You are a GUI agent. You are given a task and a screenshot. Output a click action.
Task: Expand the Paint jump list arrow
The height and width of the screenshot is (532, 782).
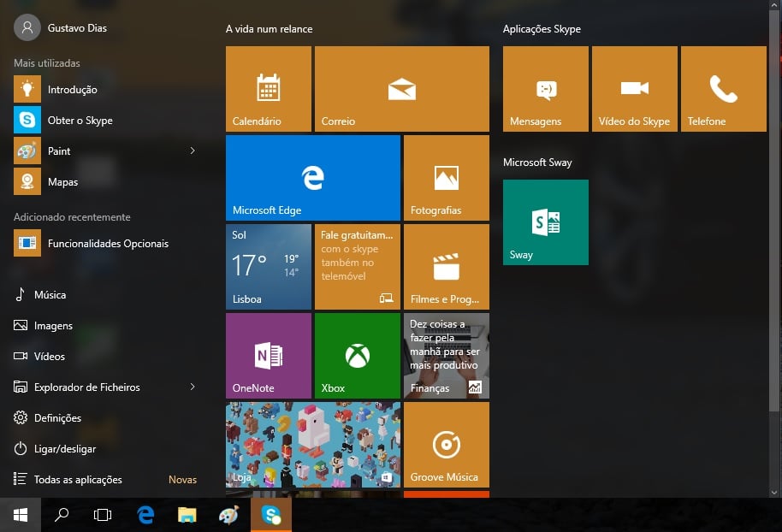[193, 151]
